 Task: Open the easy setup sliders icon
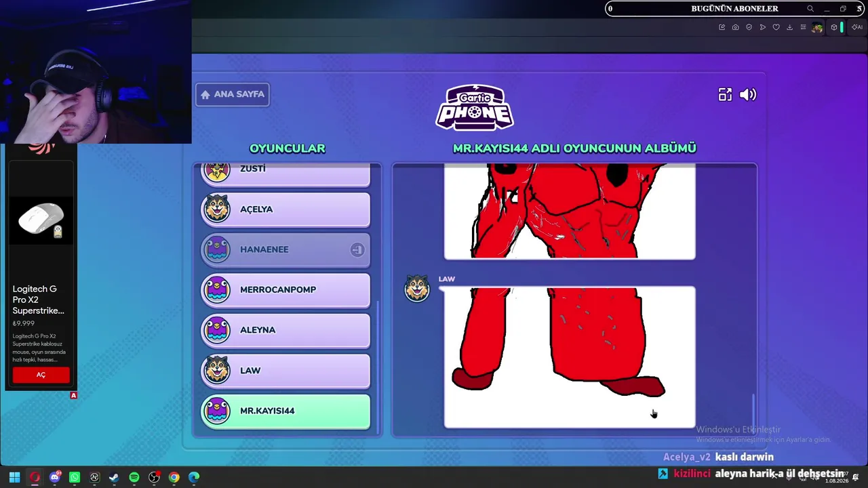[804, 27]
